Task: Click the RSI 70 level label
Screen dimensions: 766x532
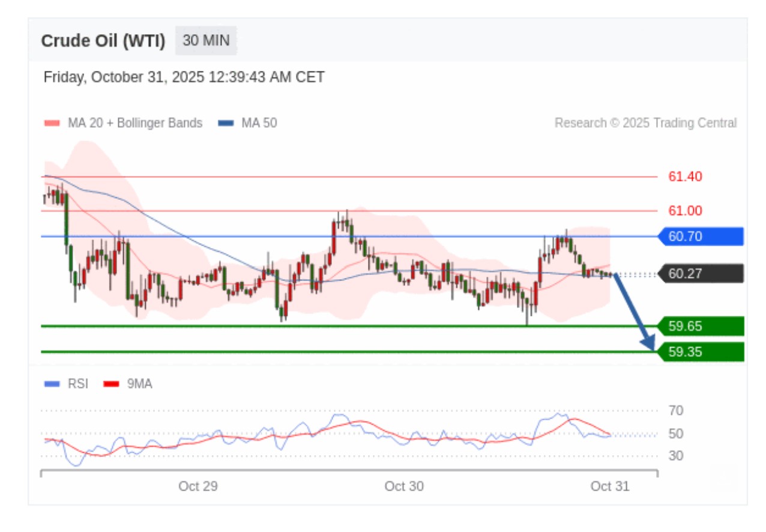Action: [675, 411]
